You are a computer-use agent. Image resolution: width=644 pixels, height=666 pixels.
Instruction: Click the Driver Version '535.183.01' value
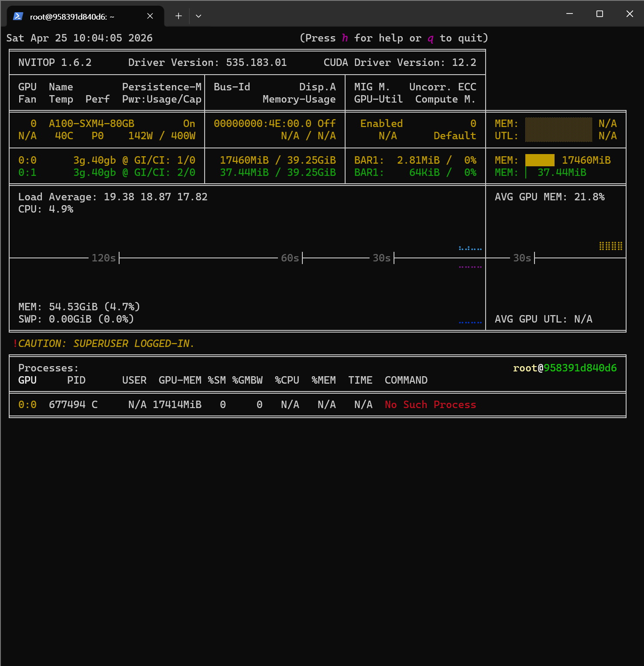pos(257,62)
